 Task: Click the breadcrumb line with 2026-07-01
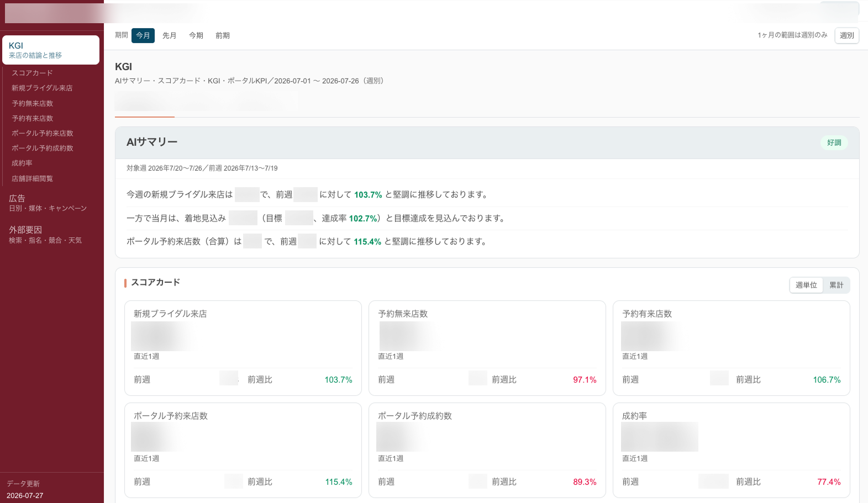[251, 81]
